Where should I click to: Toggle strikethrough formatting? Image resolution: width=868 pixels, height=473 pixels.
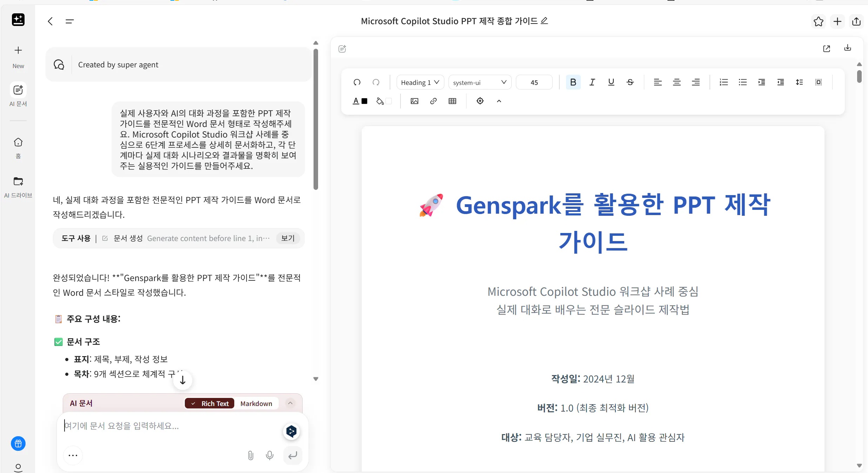(x=630, y=82)
